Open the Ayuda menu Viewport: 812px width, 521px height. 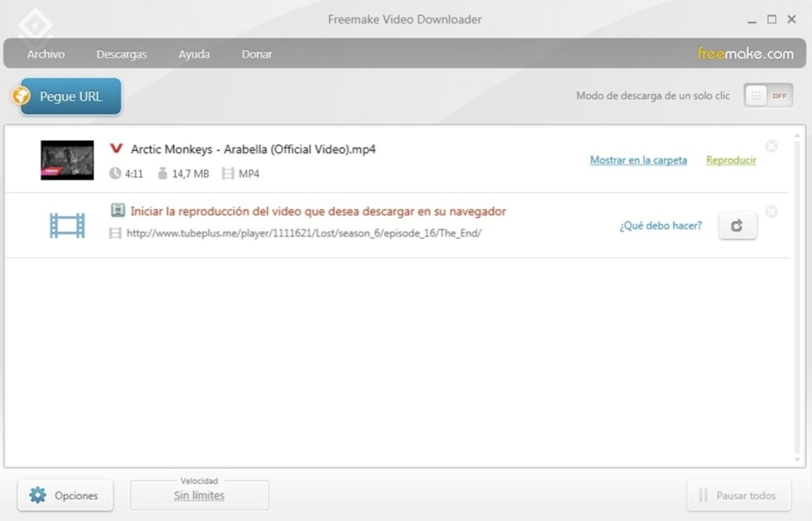[194, 54]
